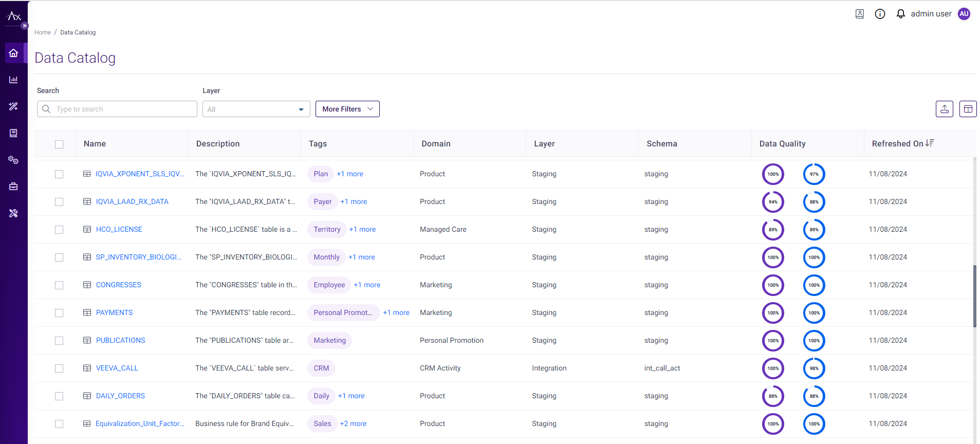Check the HCO_LICENSE row checkbox

pyautogui.click(x=59, y=230)
